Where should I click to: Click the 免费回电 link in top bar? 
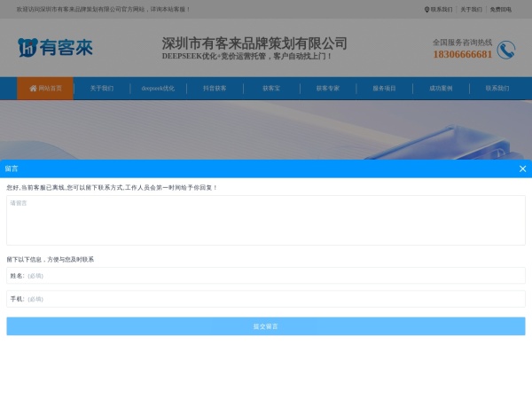[501, 9]
